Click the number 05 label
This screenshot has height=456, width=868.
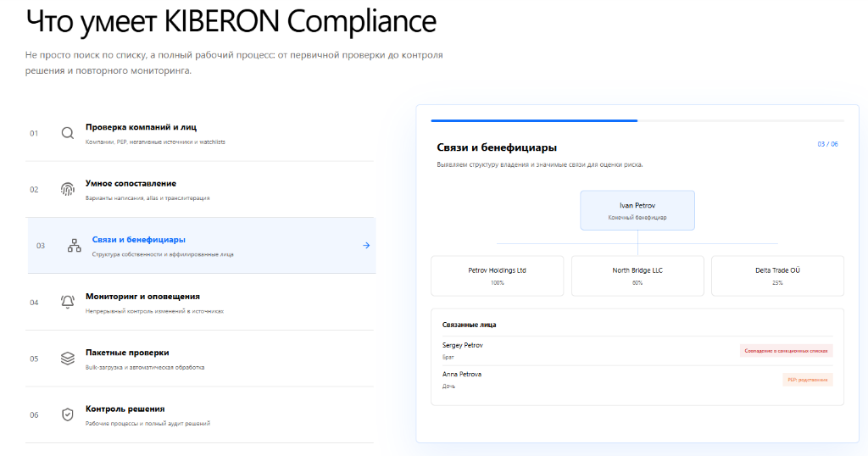click(x=34, y=359)
